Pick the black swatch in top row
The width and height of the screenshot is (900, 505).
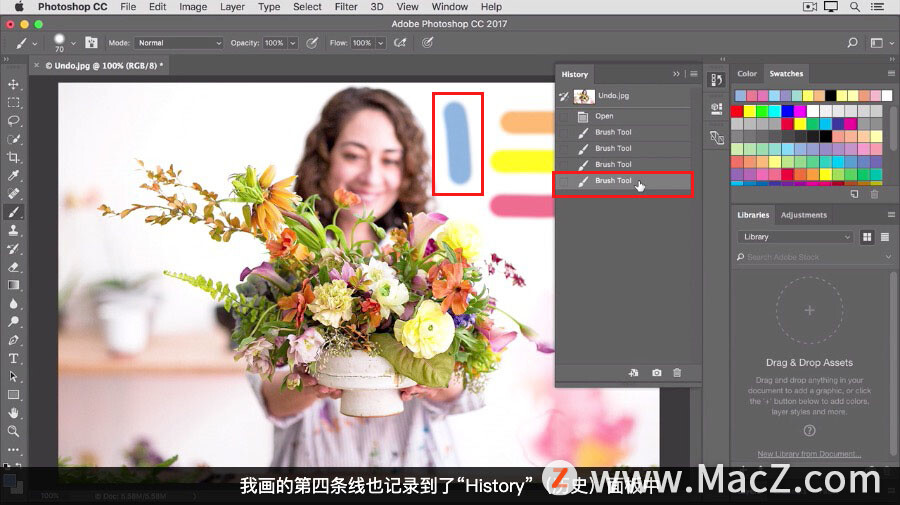831,95
